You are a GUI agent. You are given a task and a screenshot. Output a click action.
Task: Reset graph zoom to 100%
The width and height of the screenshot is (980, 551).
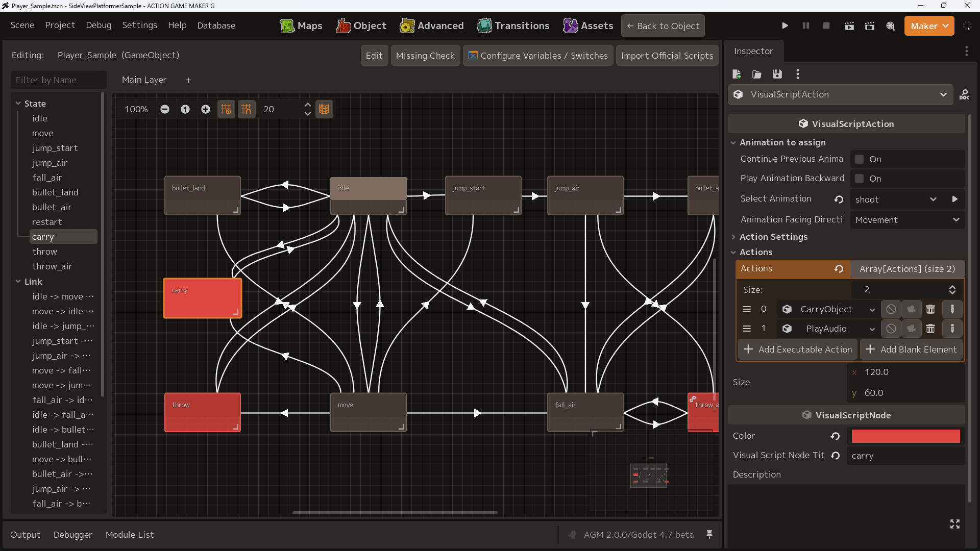pyautogui.click(x=185, y=109)
